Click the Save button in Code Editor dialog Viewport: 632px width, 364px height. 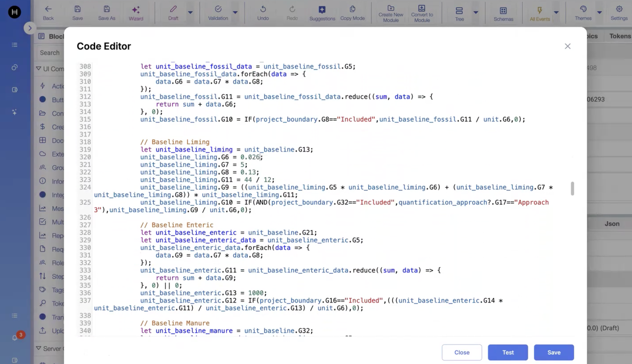pyautogui.click(x=553, y=352)
